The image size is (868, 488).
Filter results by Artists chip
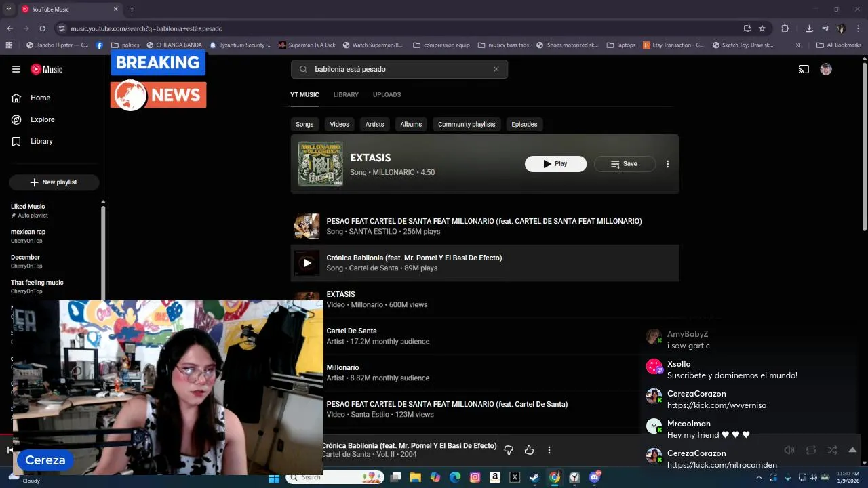click(374, 124)
